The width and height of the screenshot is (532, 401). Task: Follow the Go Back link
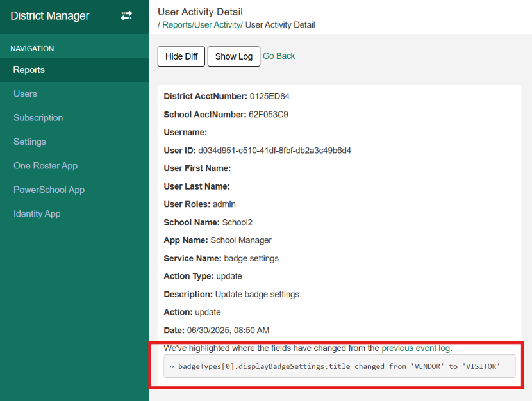pyautogui.click(x=279, y=56)
